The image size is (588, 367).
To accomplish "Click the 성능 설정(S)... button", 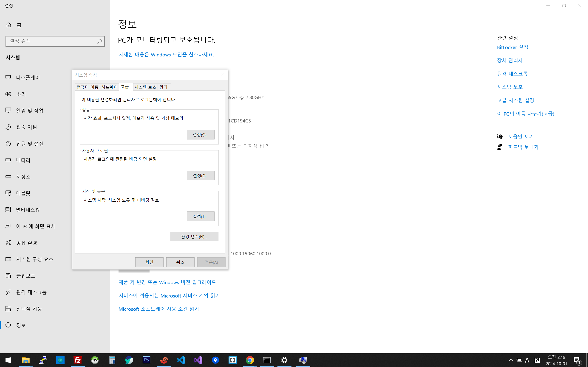I will click(x=201, y=135).
